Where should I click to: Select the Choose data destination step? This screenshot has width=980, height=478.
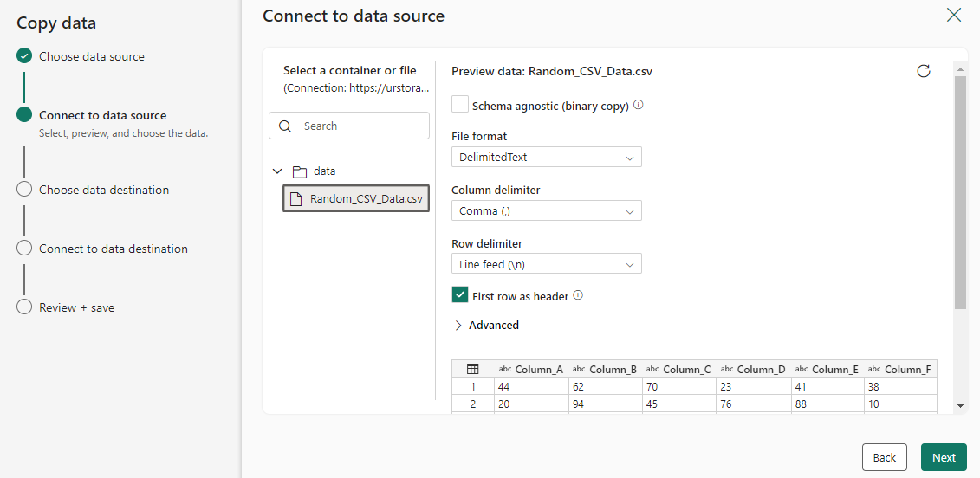103,190
